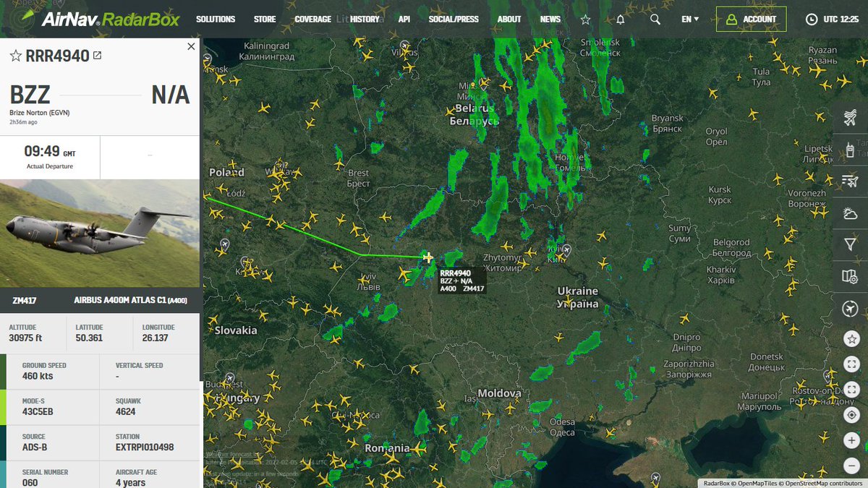Click the squawk value 4624
Image resolution: width=868 pixels, height=488 pixels.
click(126, 412)
